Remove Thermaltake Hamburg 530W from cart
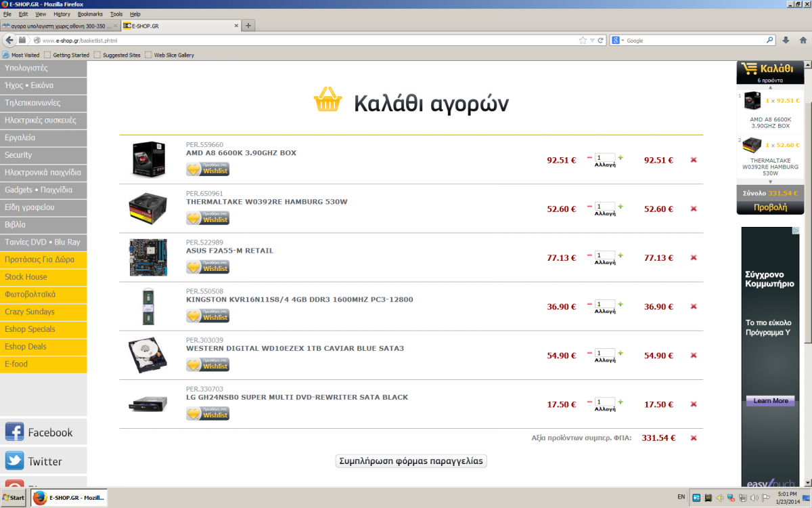Screen dimensions: 812x508 (694, 209)
